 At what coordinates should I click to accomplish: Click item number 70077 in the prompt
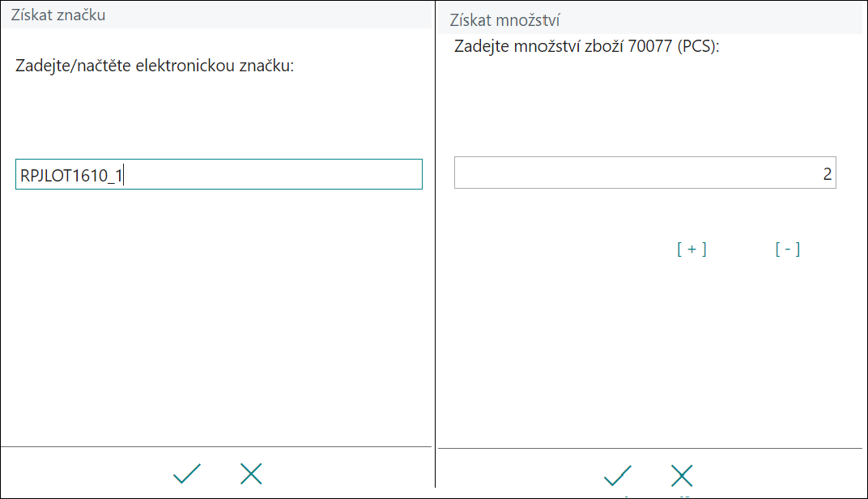click(650, 46)
